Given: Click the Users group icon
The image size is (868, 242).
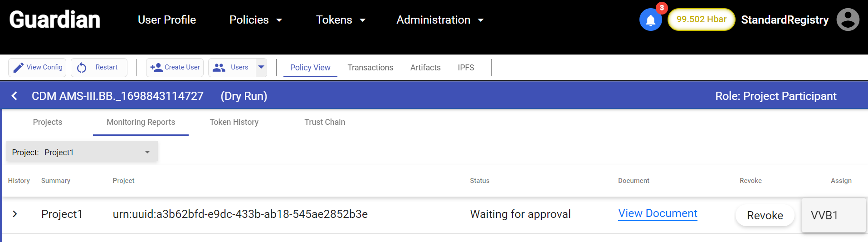Looking at the screenshot, I should (219, 67).
